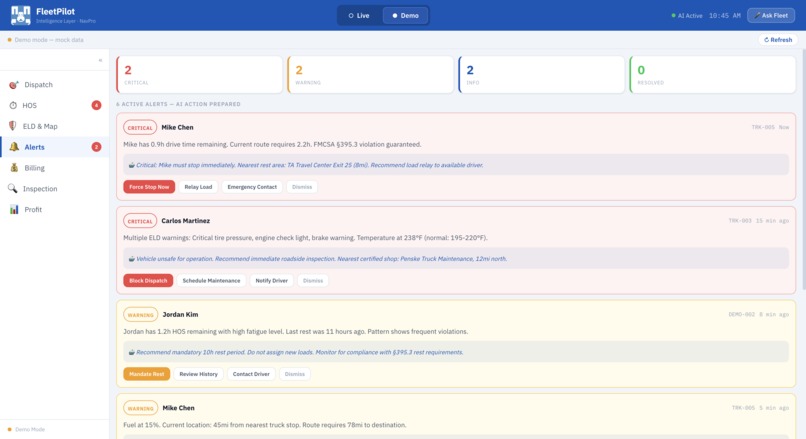Viewport: 806px width, 439px height.
Task: Click Contact Driver for Jordan Kim
Action: (251, 374)
